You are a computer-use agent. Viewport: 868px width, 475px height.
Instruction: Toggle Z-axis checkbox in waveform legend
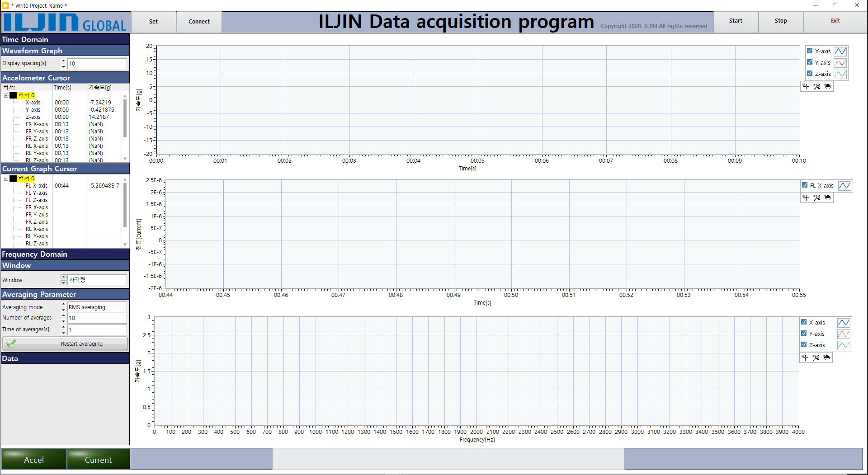click(x=810, y=74)
